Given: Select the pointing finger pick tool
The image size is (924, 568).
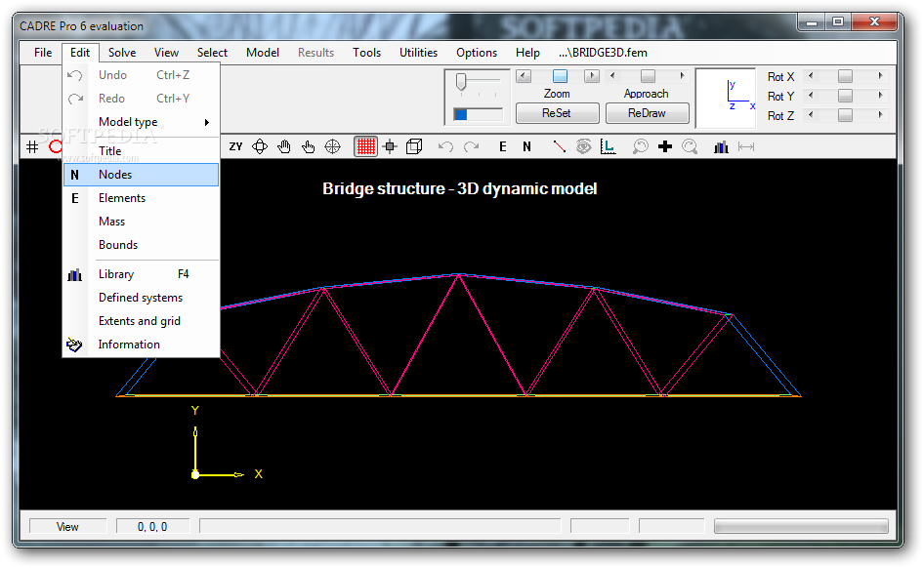Looking at the screenshot, I should 309,146.
